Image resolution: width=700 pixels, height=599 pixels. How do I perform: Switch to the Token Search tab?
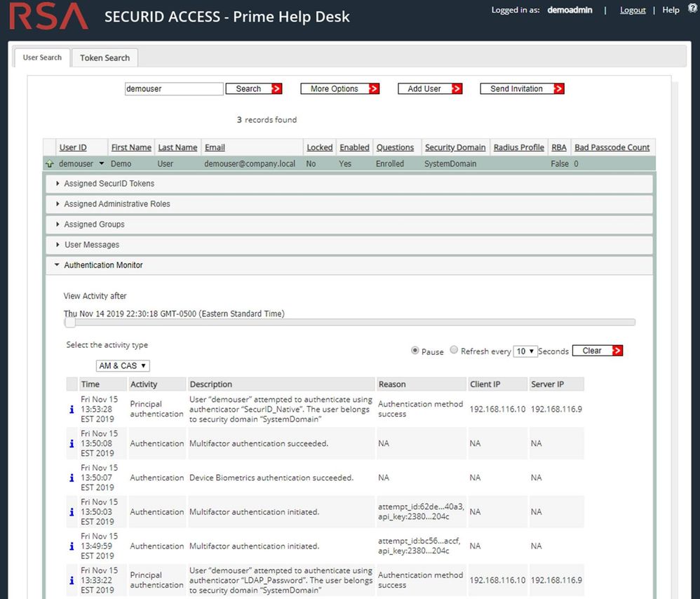click(x=105, y=58)
